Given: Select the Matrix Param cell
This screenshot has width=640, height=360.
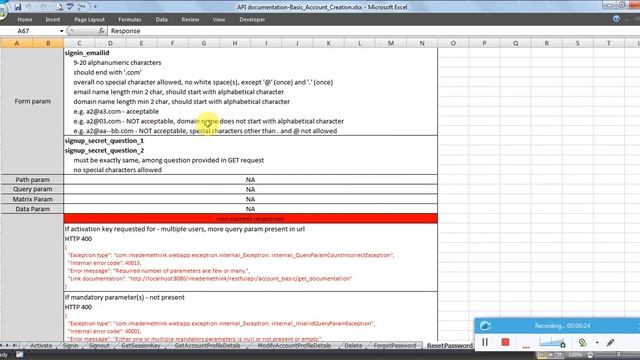Looking at the screenshot, I should tap(33, 199).
